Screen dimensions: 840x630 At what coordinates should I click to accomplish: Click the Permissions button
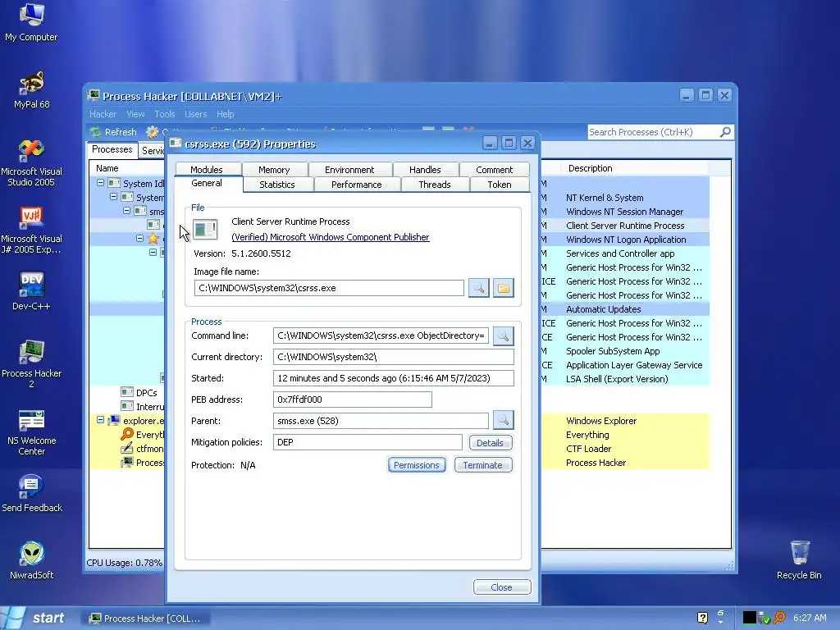click(x=416, y=465)
